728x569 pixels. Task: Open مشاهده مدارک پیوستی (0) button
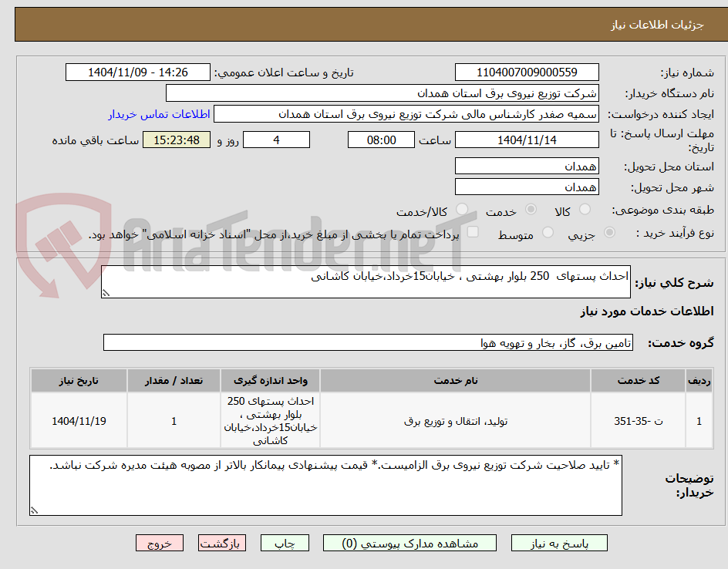pyautogui.click(x=410, y=543)
